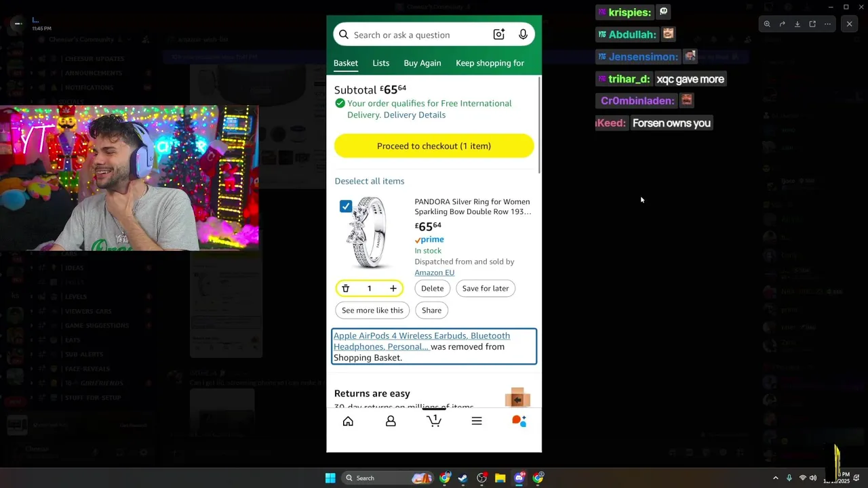Screen dimensions: 868x488
Task: Click the streamer webcam overlay
Action: pos(129,178)
